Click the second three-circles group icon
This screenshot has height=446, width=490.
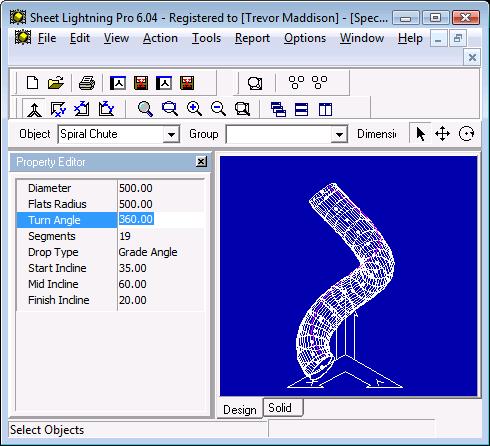[x=319, y=82]
